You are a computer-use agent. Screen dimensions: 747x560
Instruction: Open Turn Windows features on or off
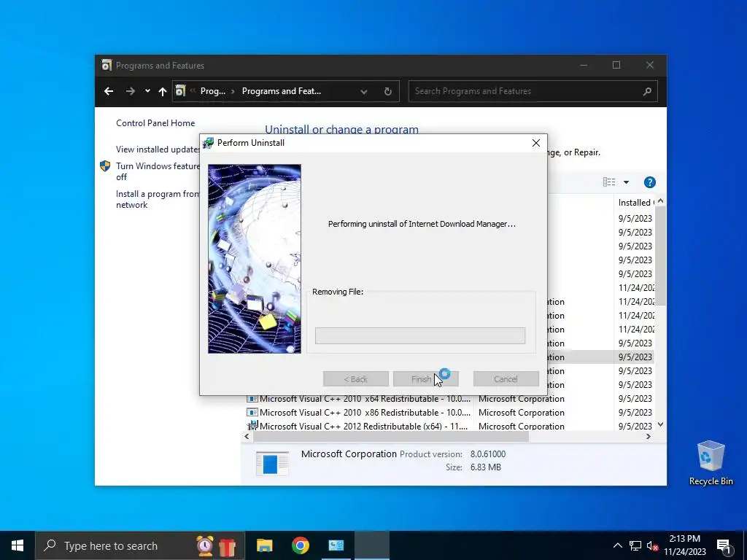(x=158, y=171)
